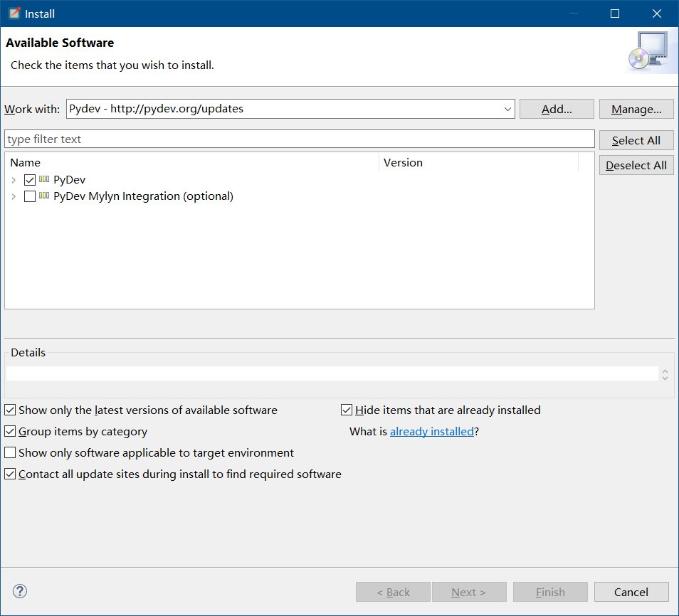This screenshot has height=616, width=679.
Task: Click the Next > button
Action: click(x=469, y=592)
